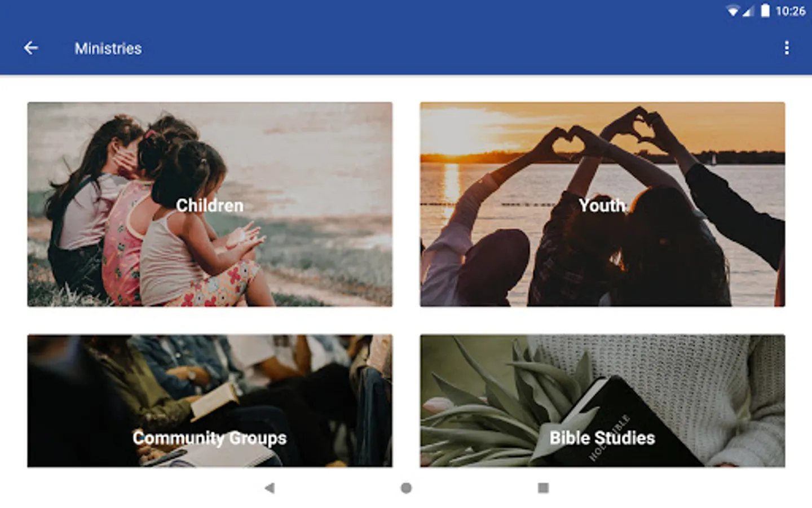
Task: Open the three-dot overflow menu
Action: pos(787,49)
